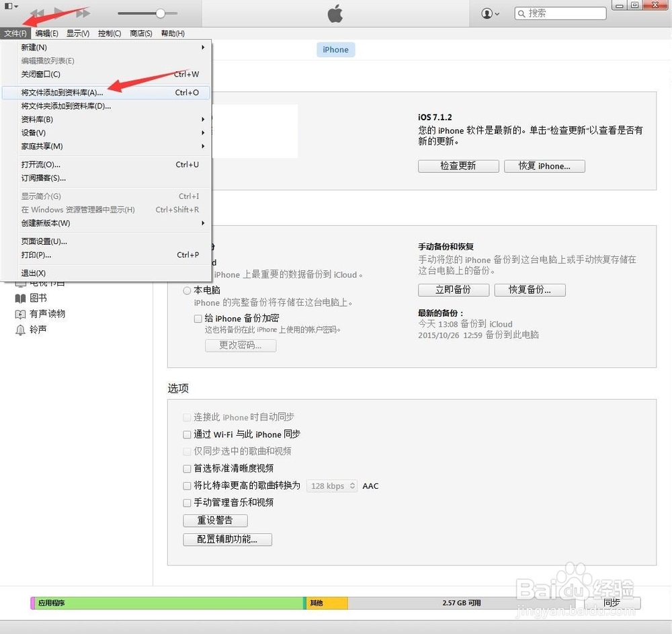Image resolution: width=672 pixels, height=634 pixels.
Task: Expand the 新建(N) submenu
Action: (106, 47)
